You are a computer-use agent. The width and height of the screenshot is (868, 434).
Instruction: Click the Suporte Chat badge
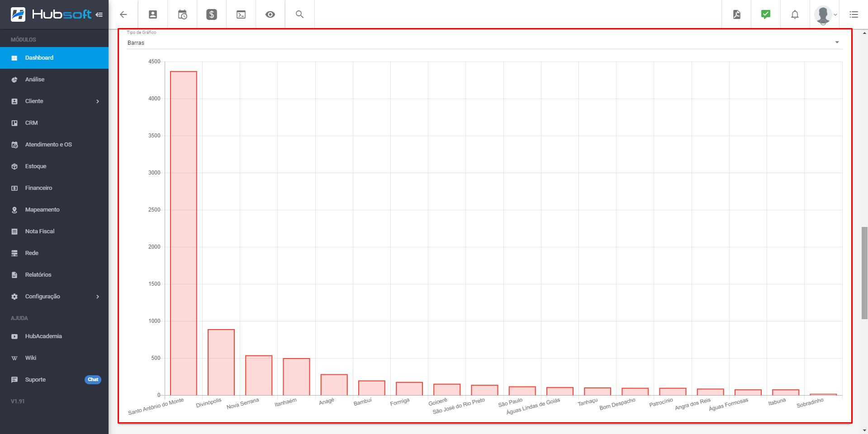click(93, 380)
